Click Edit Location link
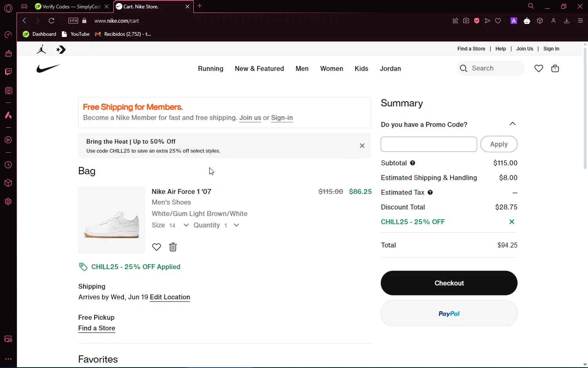 170,297
